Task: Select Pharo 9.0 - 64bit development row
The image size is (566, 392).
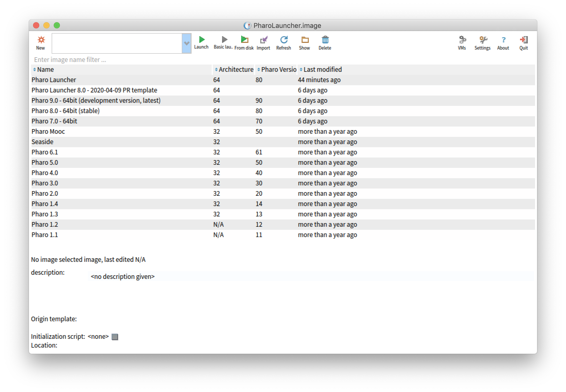Action: (283, 100)
